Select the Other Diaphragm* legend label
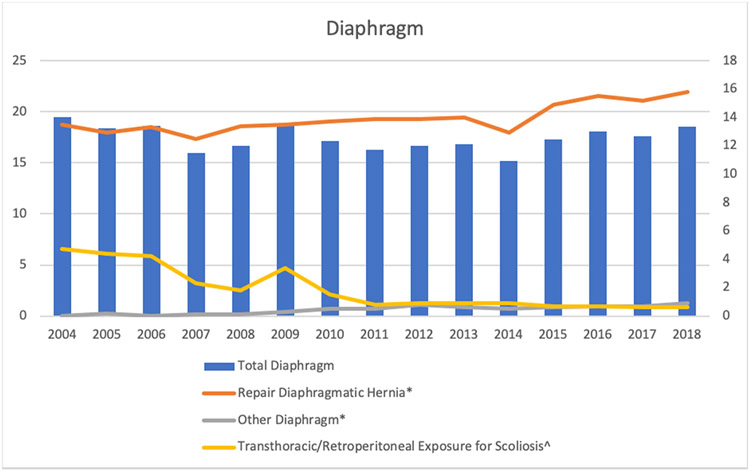 pos(291,420)
